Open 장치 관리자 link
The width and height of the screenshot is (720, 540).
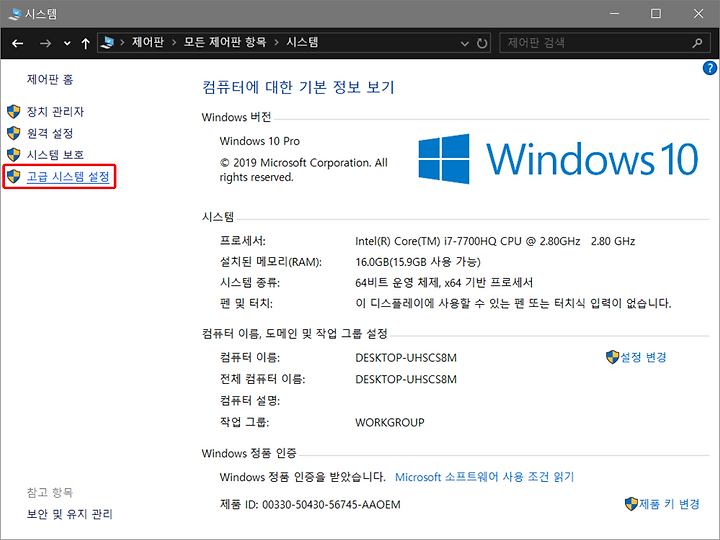point(55,112)
